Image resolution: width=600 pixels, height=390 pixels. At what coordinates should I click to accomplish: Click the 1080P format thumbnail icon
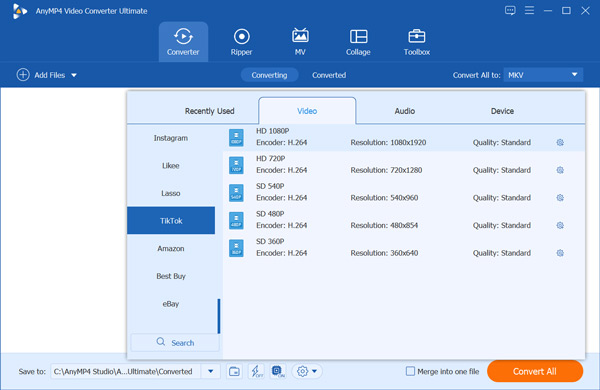[x=236, y=138]
